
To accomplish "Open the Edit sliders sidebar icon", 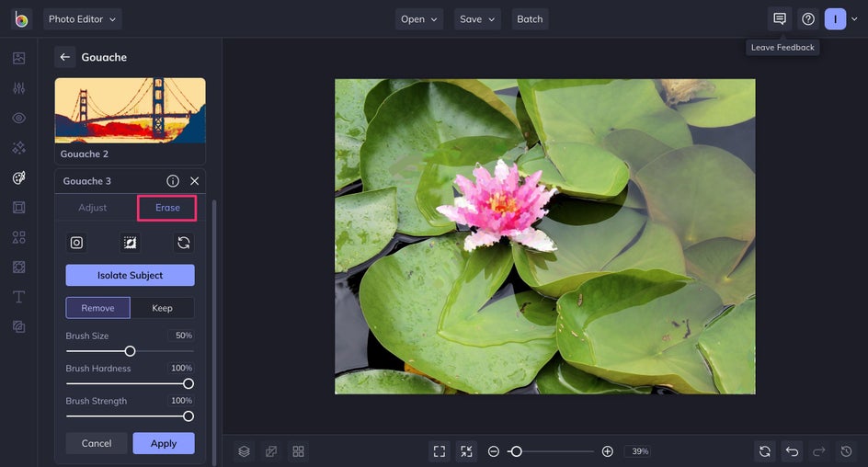I will click(18, 88).
